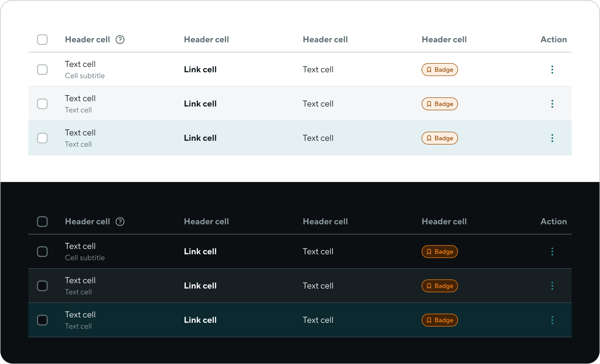Image resolution: width=600 pixels, height=364 pixels.
Task: Click the dark table Header cell above the Badge column
Action: coord(444,222)
